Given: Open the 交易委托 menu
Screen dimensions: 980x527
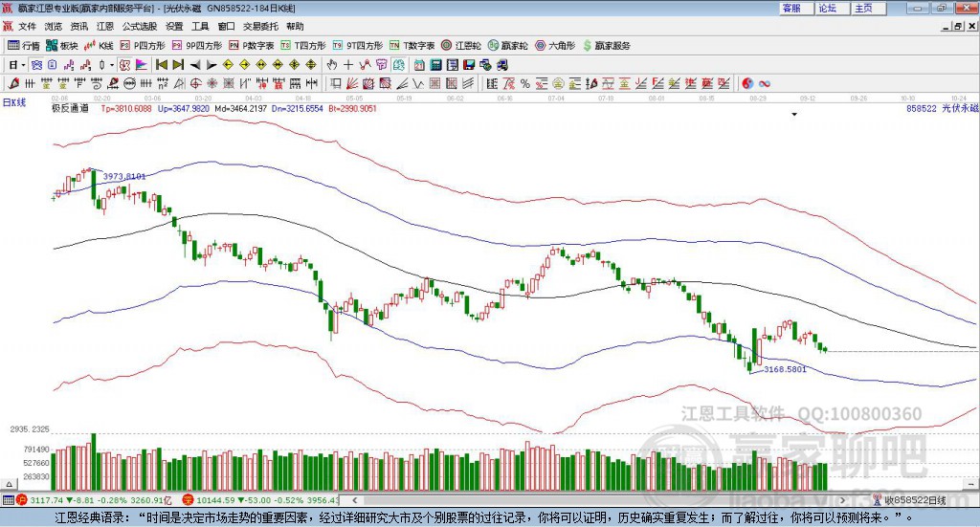Looking at the screenshot, I should (x=260, y=26).
